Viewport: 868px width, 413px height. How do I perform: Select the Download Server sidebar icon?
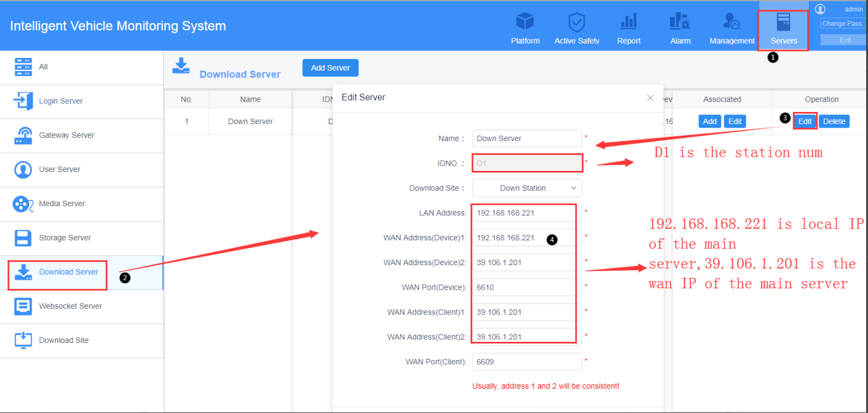coord(23,272)
